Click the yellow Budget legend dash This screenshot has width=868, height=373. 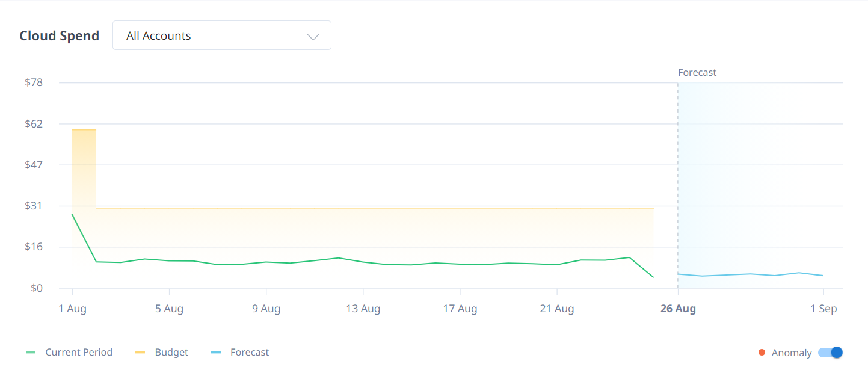(x=140, y=352)
